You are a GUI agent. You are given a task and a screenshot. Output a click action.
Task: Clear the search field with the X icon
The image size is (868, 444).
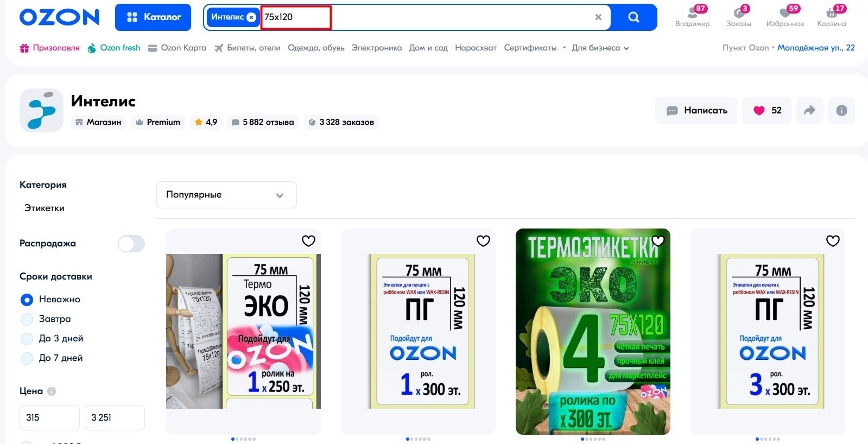[598, 17]
